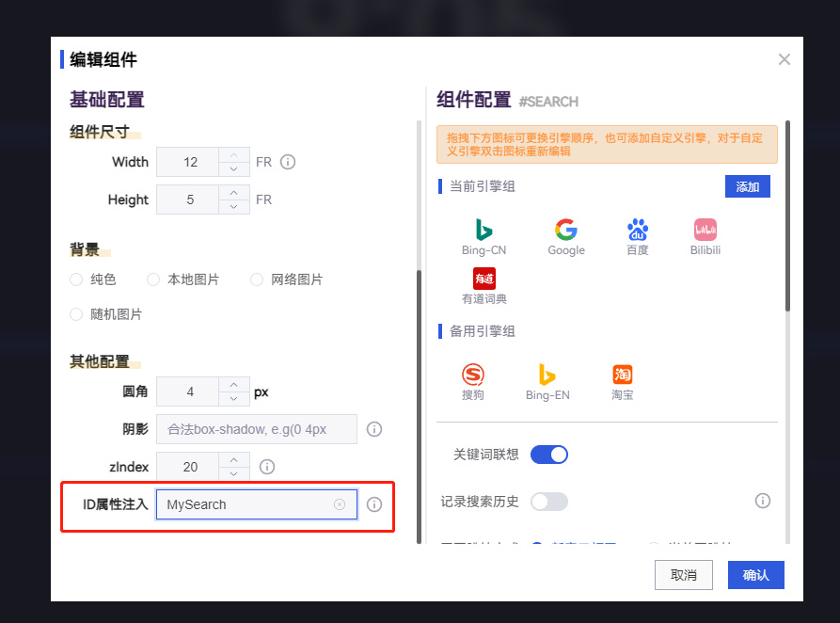This screenshot has height=623, width=840.
Task: Click the 添加 button to add an engine
Action: (747, 186)
